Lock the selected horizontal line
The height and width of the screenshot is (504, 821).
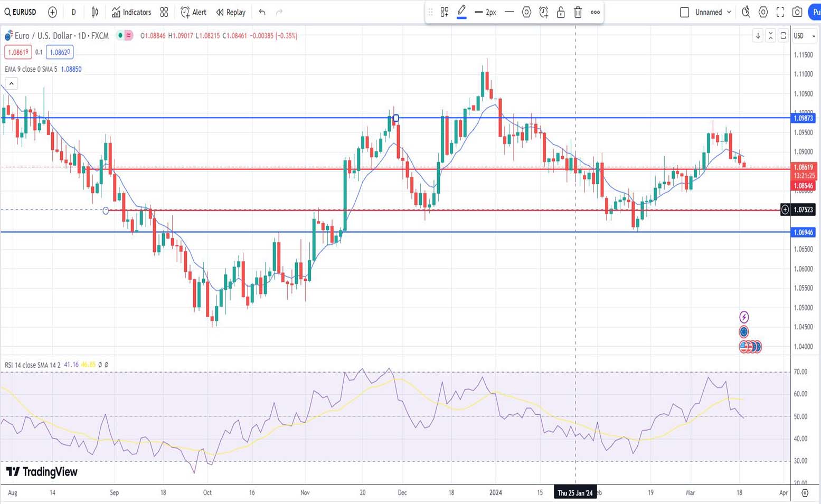(x=561, y=12)
